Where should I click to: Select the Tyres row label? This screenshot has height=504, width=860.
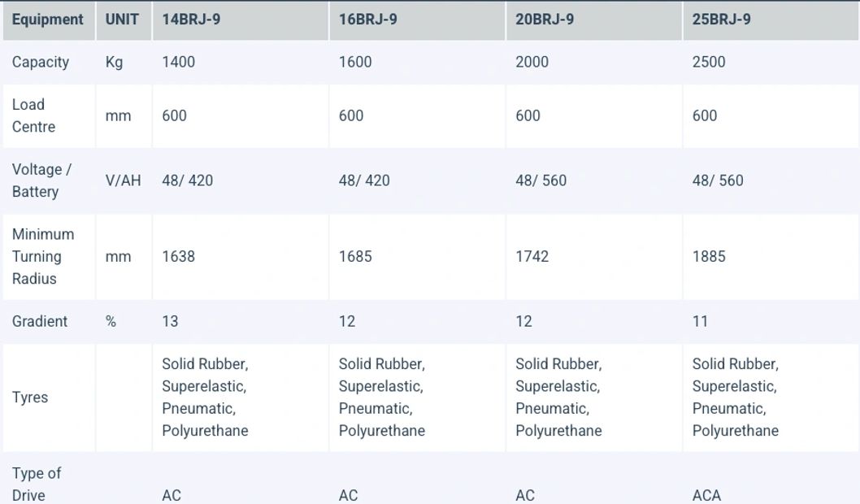pos(30,398)
